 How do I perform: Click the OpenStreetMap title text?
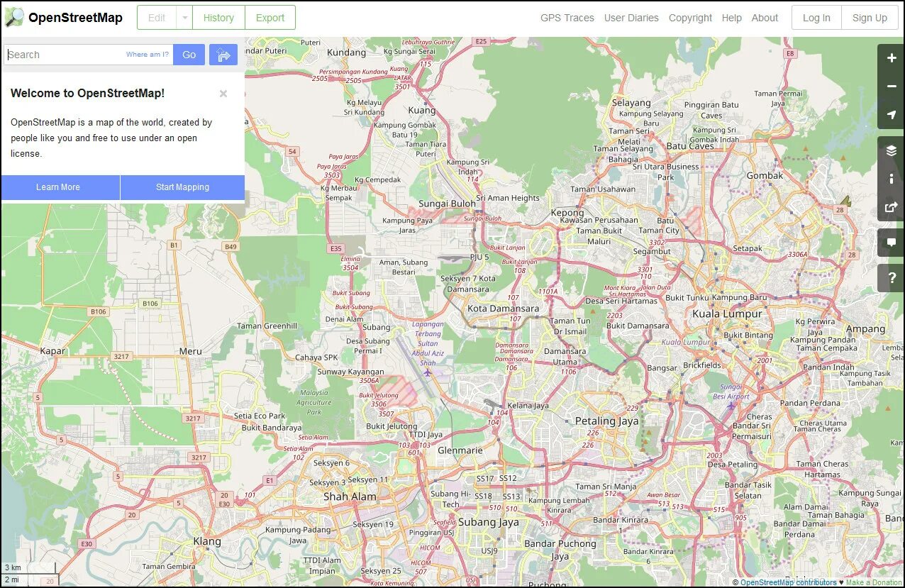click(75, 18)
